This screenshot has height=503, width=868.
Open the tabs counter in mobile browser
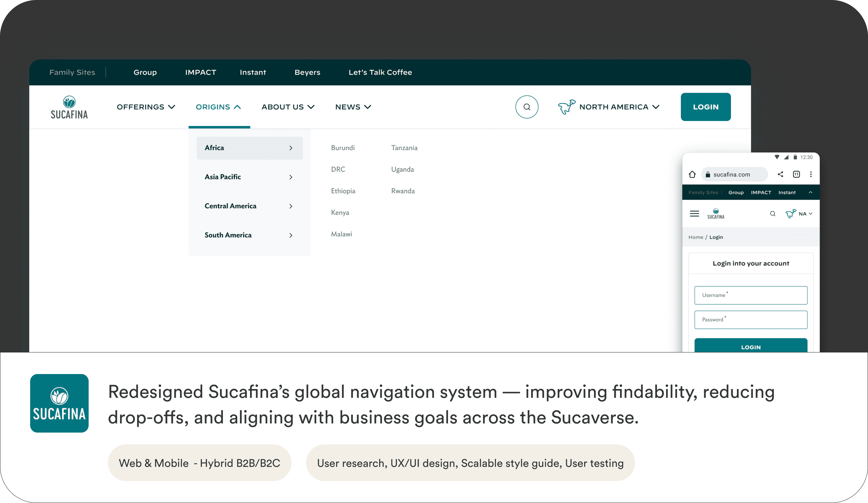pos(796,174)
